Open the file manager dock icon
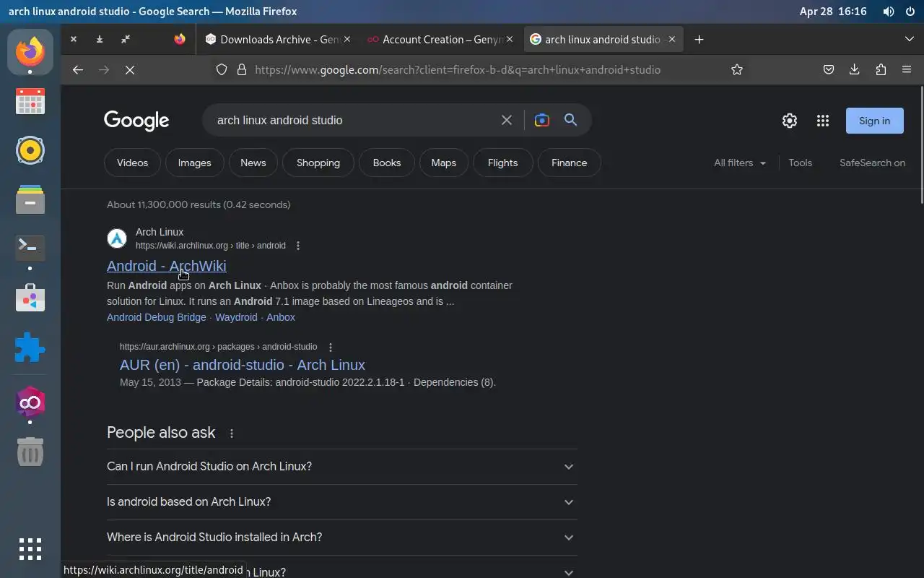Viewport: 924px width, 578px height. coord(30,199)
